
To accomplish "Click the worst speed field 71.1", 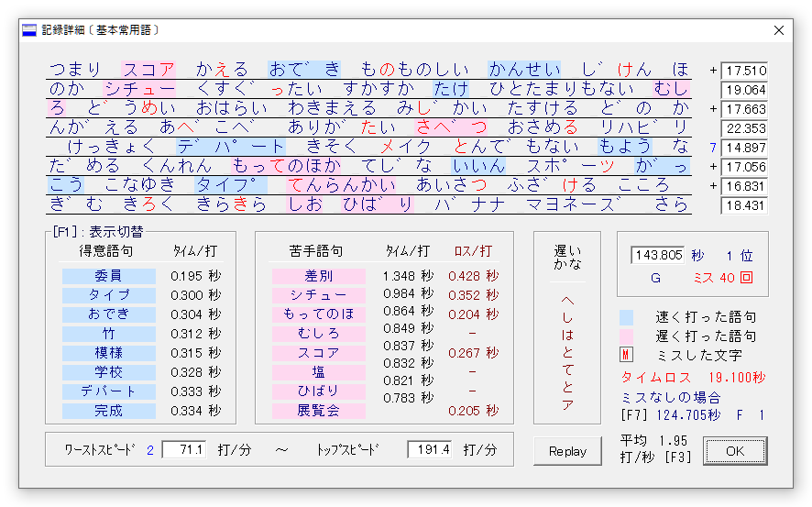I will 184,449.
